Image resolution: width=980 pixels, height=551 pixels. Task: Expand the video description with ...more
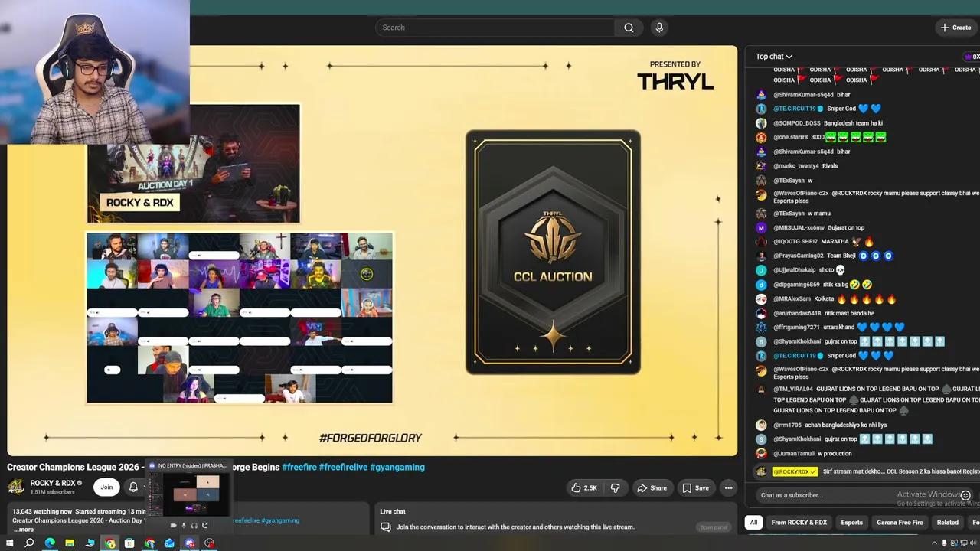tap(23, 530)
